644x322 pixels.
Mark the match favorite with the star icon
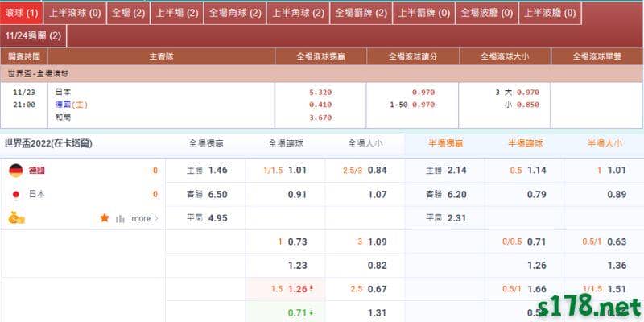pyautogui.click(x=105, y=218)
